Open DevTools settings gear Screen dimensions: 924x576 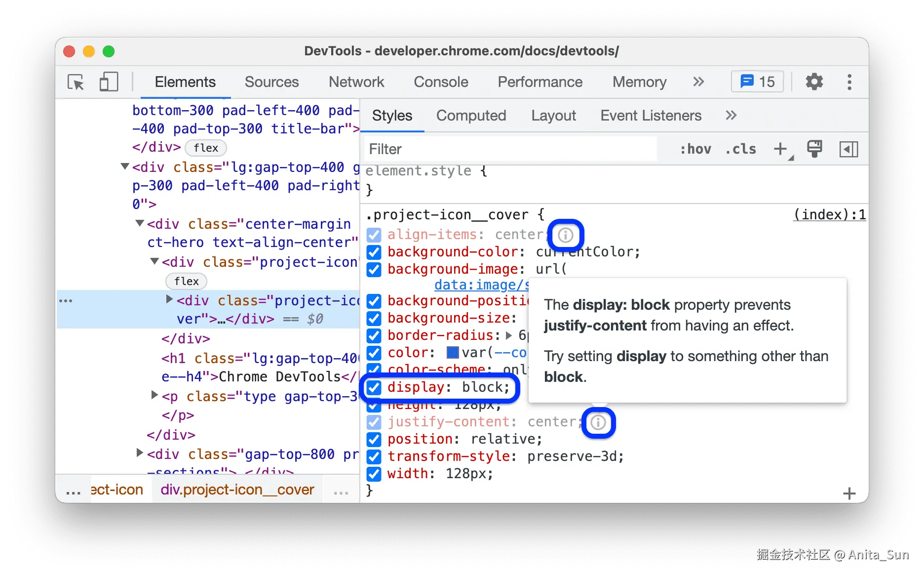click(x=814, y=82)
